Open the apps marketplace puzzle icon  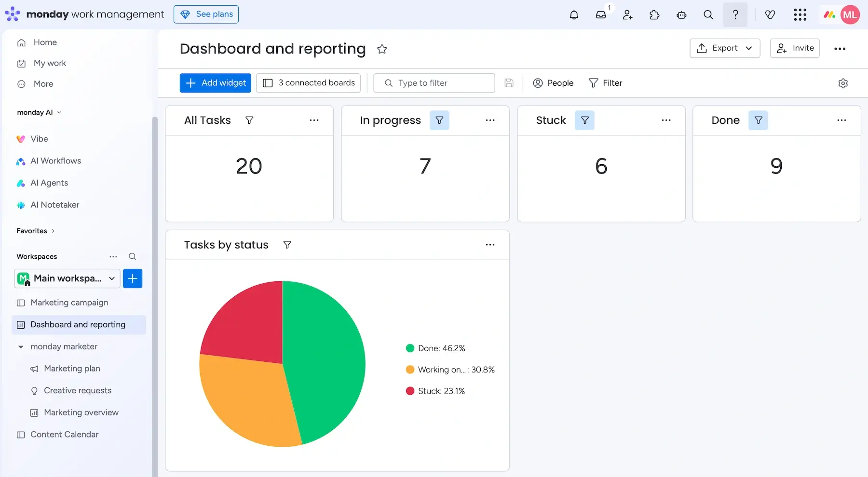point(654,14)
